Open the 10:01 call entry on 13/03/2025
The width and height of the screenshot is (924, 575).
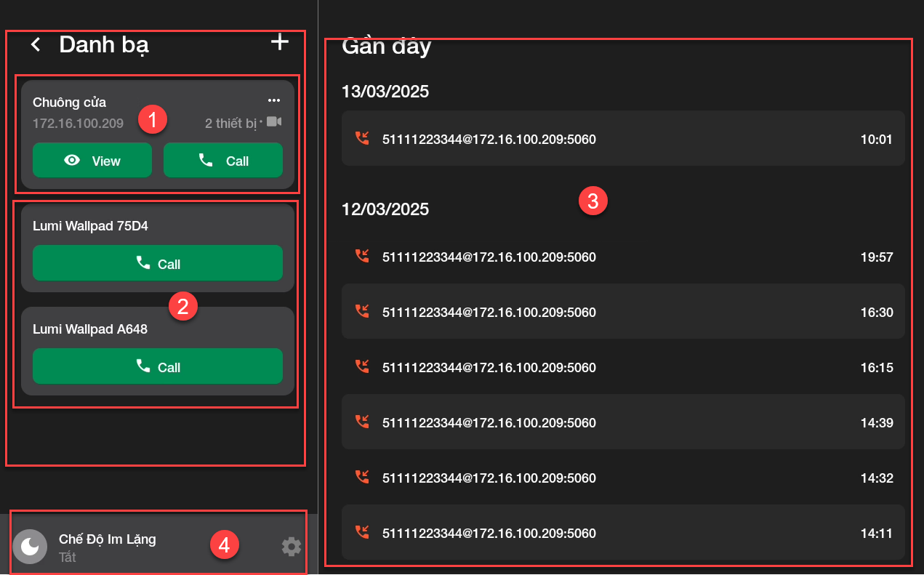(622, 139)
